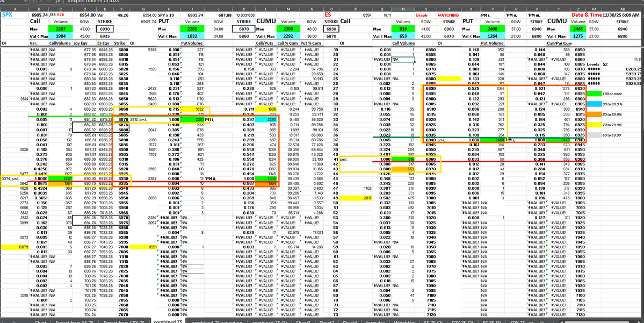Select the spy Eqv column heading cell
The height and width of the screenshot is (323, 644).
85,43
